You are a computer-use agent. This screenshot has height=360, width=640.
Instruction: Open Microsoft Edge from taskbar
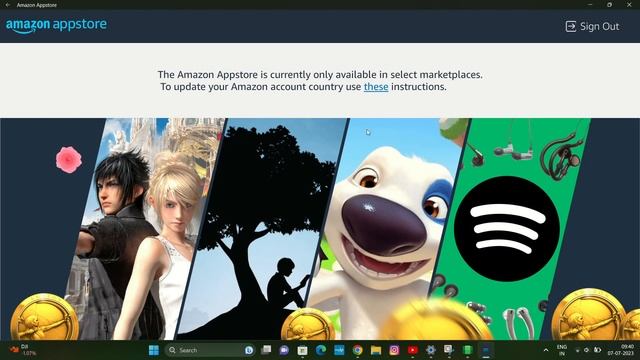[321, 350]
